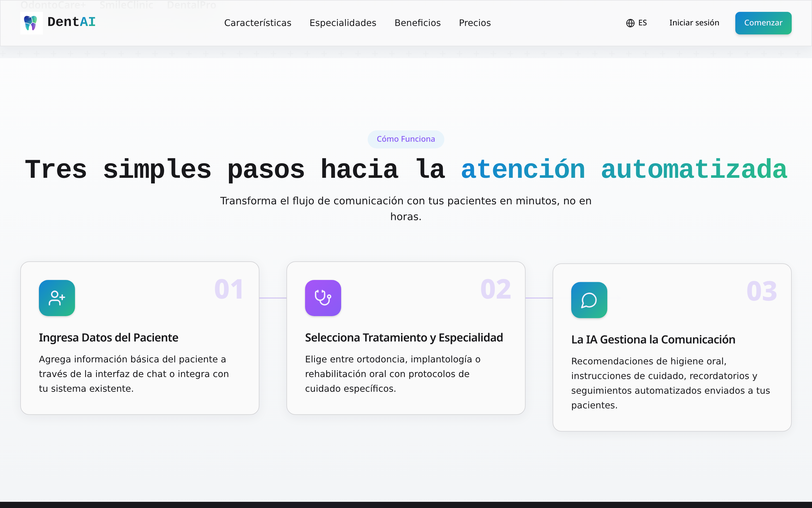This screenshot has height=508, width=812.
Task: Click the Comenzar button
Action: (x=763, y=23)
